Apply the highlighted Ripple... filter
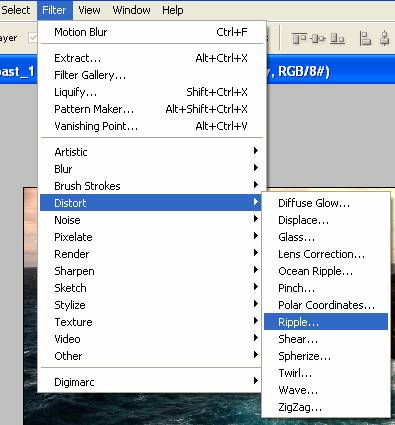This screenshot has width=395, height=425. point(326,322)
